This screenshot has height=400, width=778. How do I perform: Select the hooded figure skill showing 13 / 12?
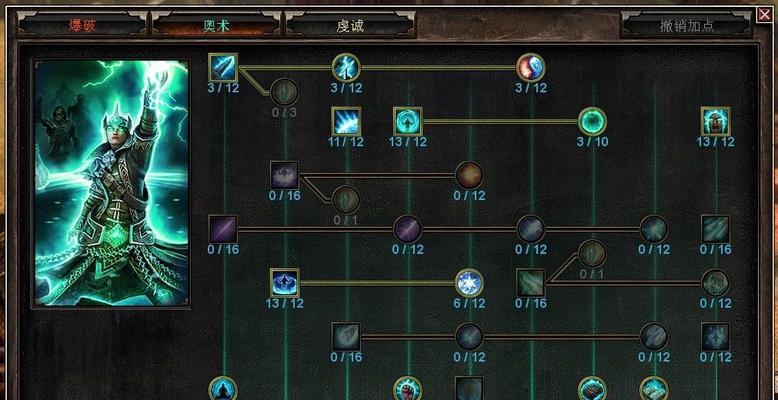coord(715,122)
